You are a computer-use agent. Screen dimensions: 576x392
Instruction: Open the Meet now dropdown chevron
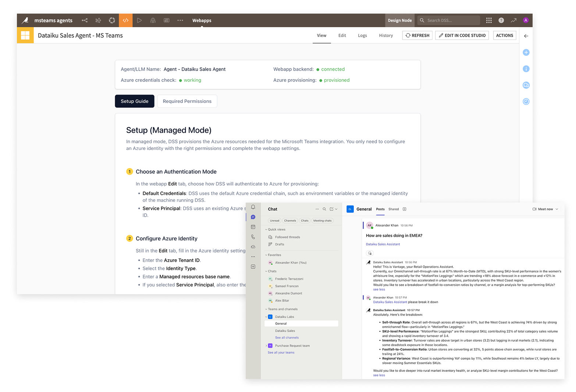pyautogui.click(x=557, y=209)
